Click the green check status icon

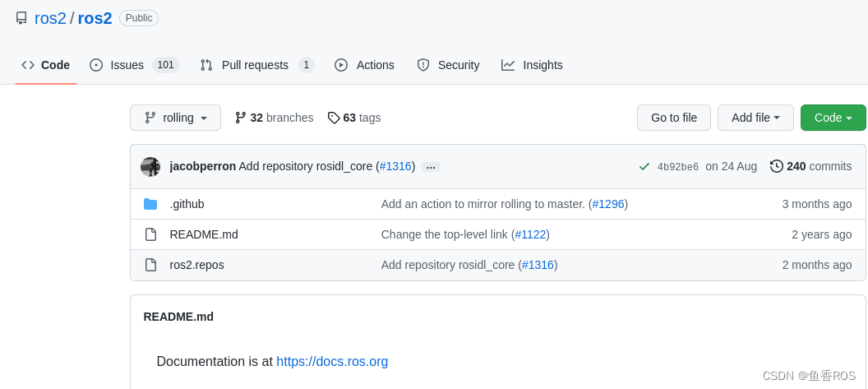pyautogui.click(x=644, y=167)
